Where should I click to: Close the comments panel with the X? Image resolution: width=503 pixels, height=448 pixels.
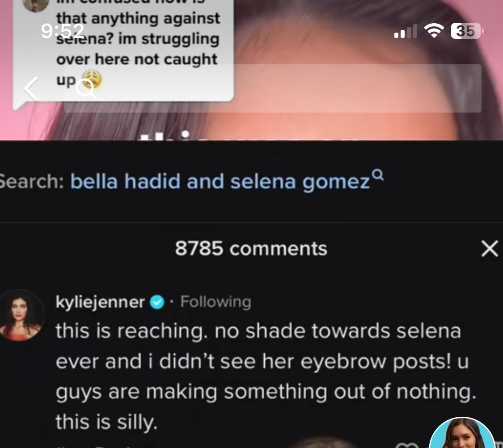490,249
